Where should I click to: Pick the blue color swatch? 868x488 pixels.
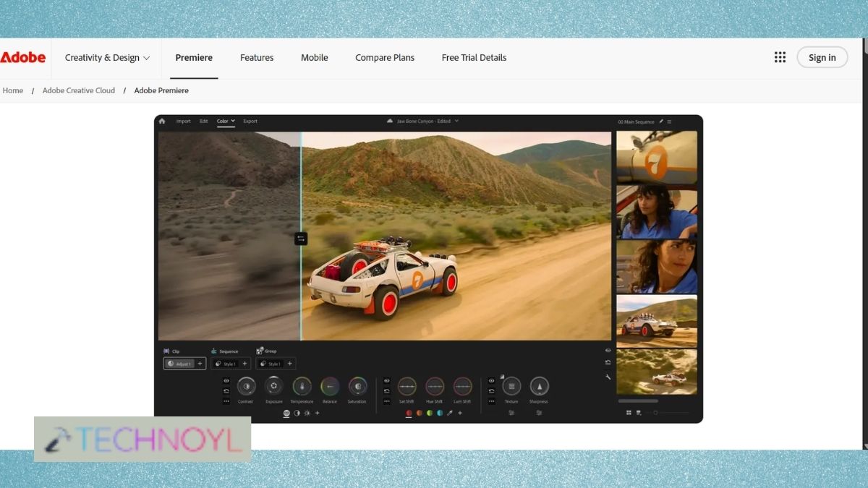pyautogui.click(x=440, y=413)
